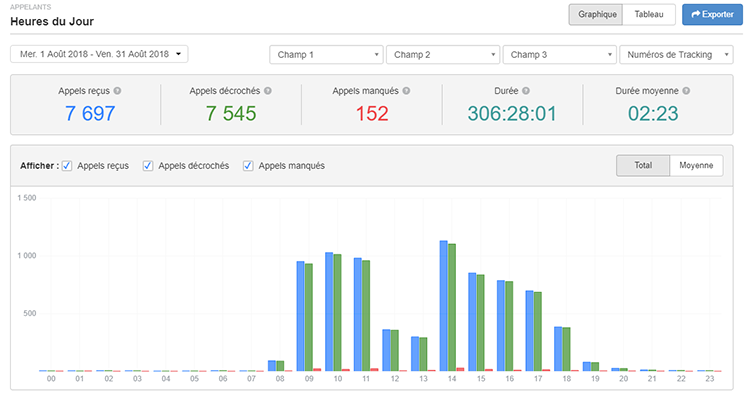Click help icon next to Appels manqués
The width and height of the screenshot is (750, 401).
pyautogui.click(x=406, y=91)
